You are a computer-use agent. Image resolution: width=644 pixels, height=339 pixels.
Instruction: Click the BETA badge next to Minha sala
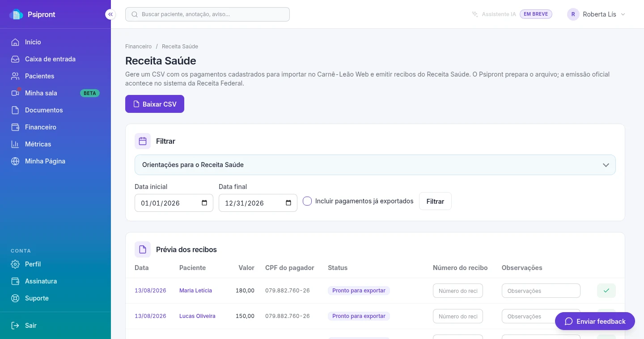pos(90,93)
